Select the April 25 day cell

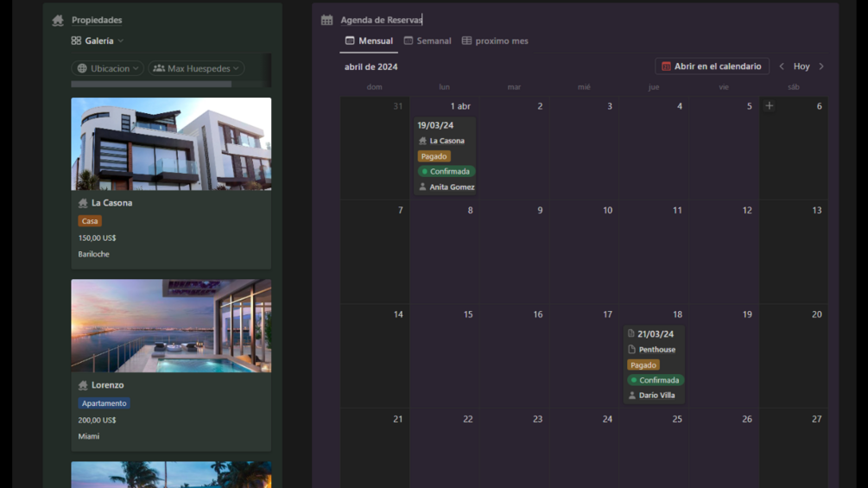pos(654,448)
